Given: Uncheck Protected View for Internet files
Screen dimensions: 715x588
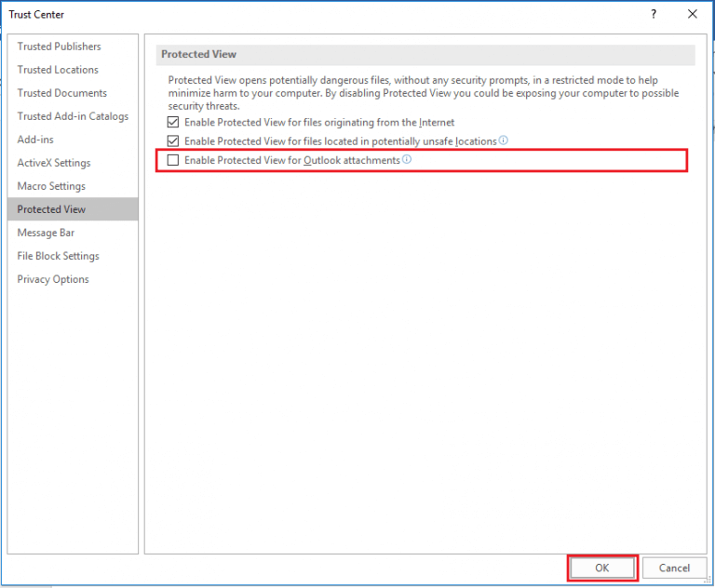Looking at the screenshot, I should (173, 122).
